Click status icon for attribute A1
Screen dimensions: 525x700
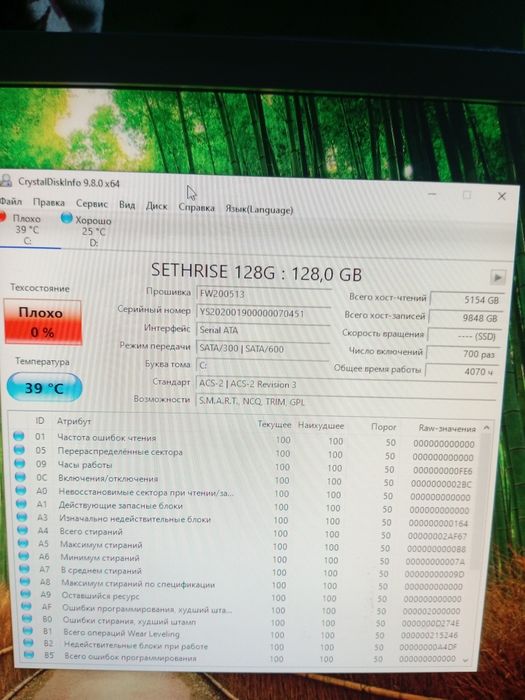(21, 504)
